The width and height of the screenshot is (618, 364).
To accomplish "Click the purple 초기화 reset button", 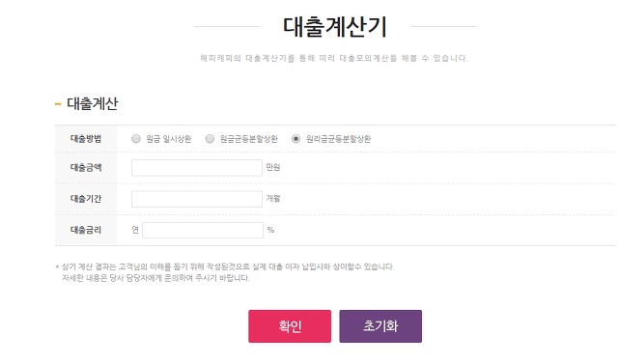I will (380, 326).
